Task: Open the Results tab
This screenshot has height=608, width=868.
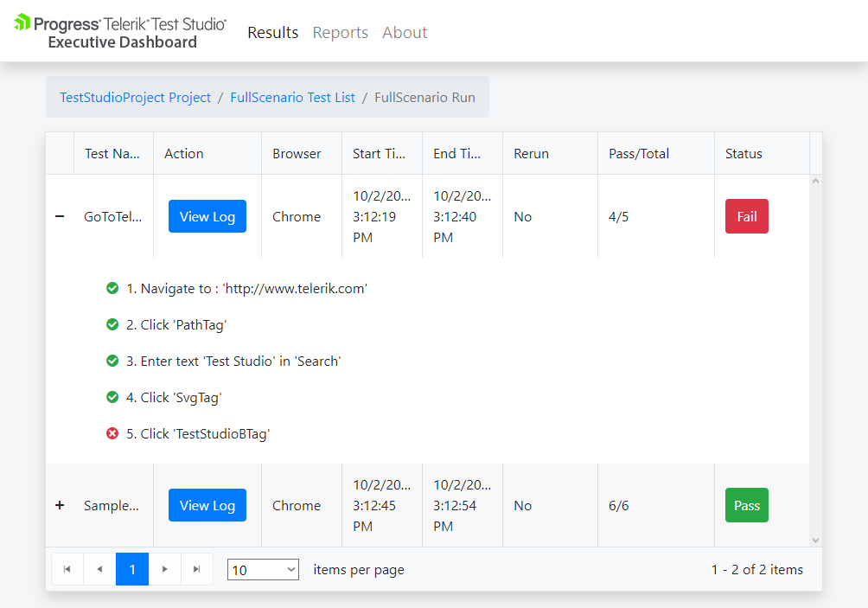Action: 273,33
